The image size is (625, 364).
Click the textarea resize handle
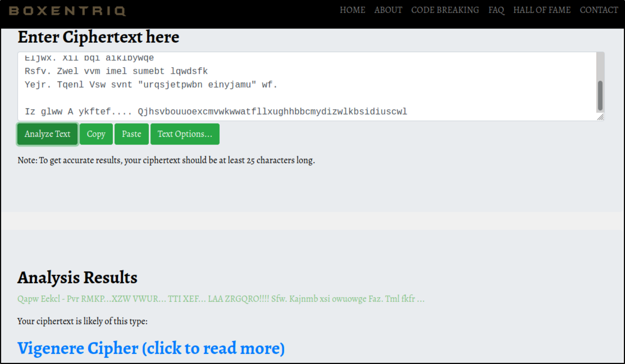[600, 117]
